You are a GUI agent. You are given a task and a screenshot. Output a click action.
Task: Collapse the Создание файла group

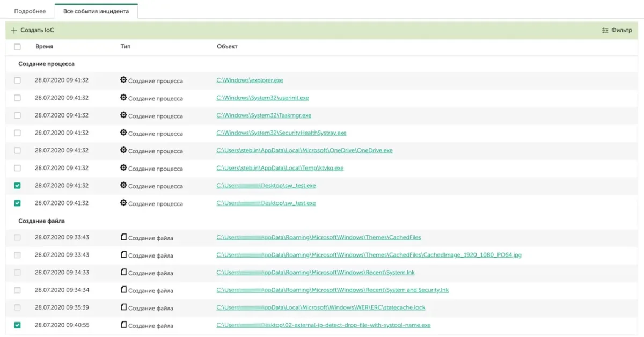tap(41, 221)
